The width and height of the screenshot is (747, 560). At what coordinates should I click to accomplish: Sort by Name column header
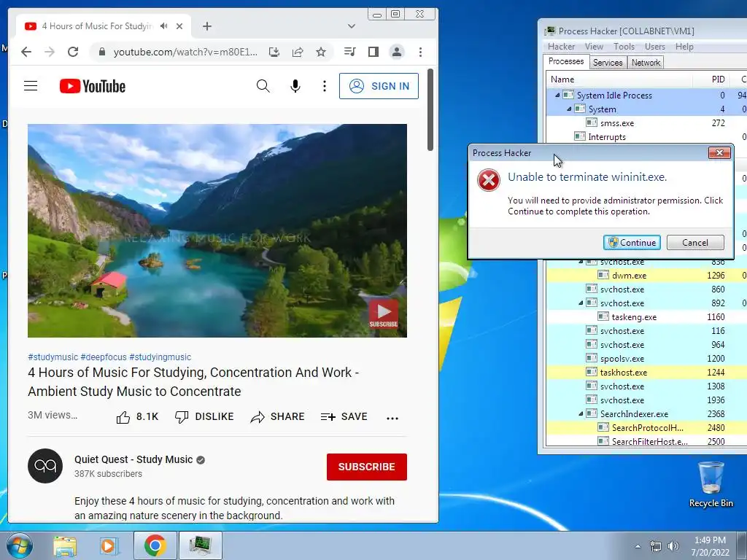619,79
